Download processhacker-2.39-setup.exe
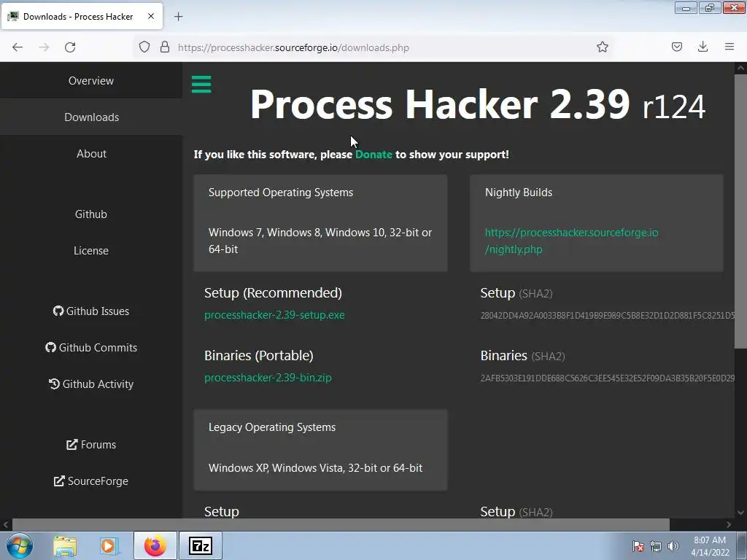 tap(274, 315)
